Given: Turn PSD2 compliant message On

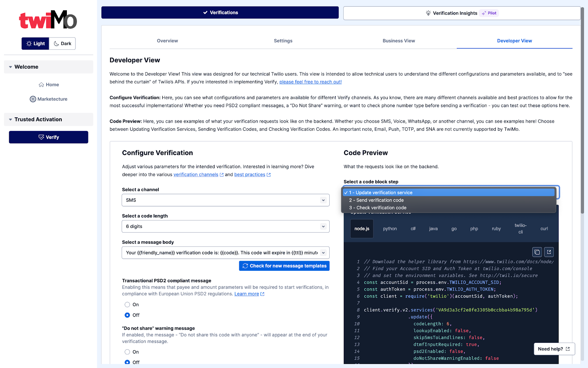Looking at the screenshot, I should click(127, 305).
